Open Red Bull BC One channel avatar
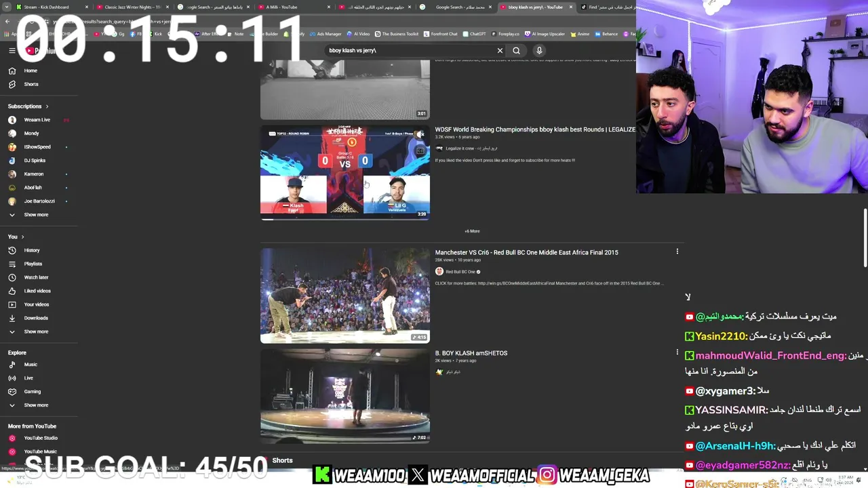The width and height of the screenshot is (868, 488). point(439,272)
